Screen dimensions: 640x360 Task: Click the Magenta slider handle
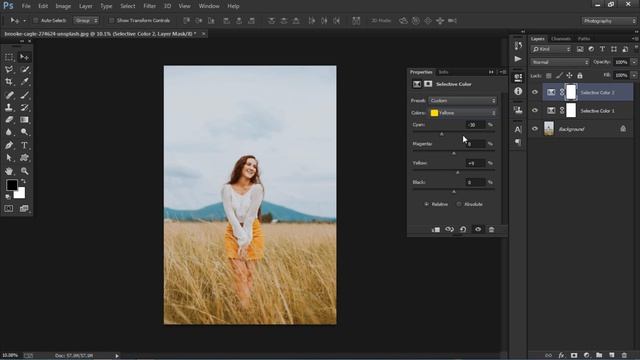tap(453, 153)
